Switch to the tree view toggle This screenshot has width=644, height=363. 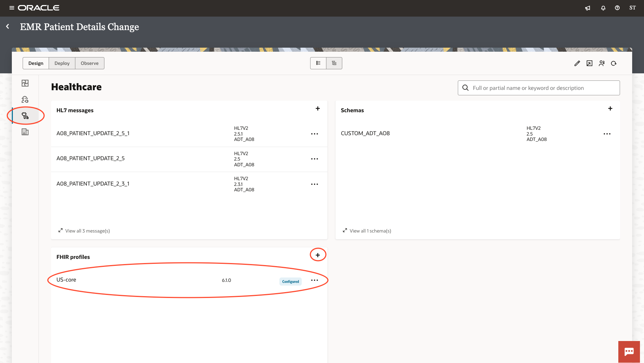[334, 63]
